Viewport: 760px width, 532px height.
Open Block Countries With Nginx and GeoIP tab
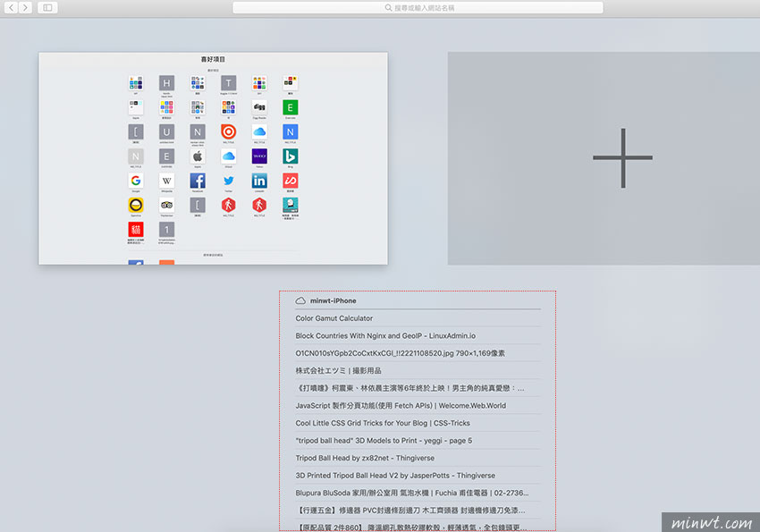point(418,336)
